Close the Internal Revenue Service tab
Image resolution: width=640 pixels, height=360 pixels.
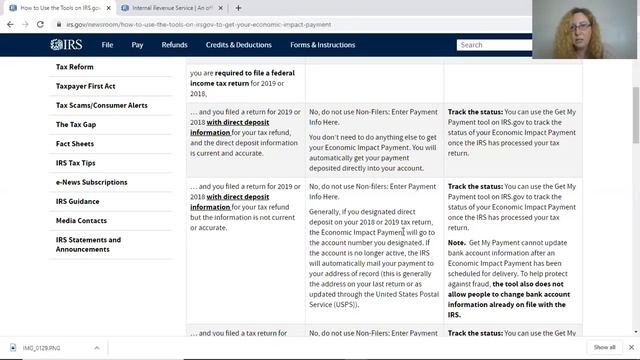[221, 8]
